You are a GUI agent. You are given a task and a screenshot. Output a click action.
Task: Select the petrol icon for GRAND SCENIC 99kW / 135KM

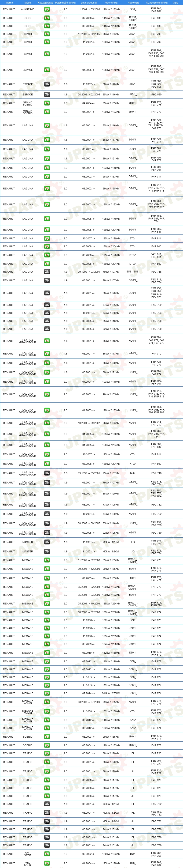(x=47, y=103)
